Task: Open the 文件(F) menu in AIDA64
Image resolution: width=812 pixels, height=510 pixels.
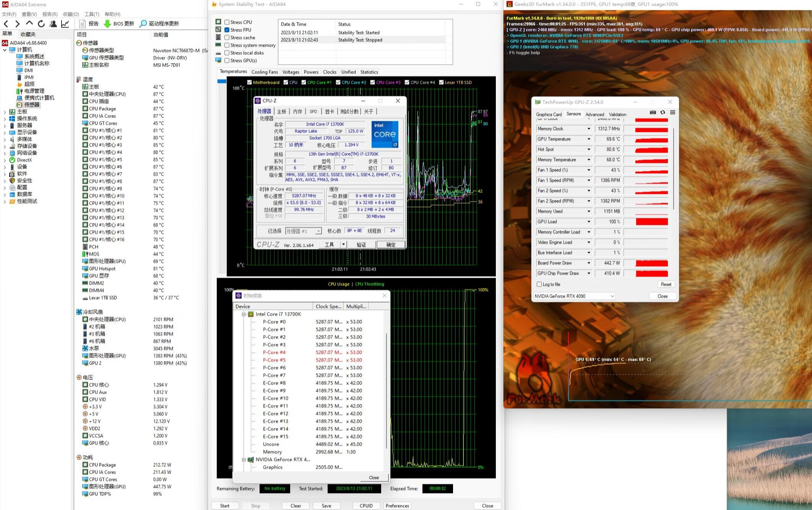Action: coord(9,14)
